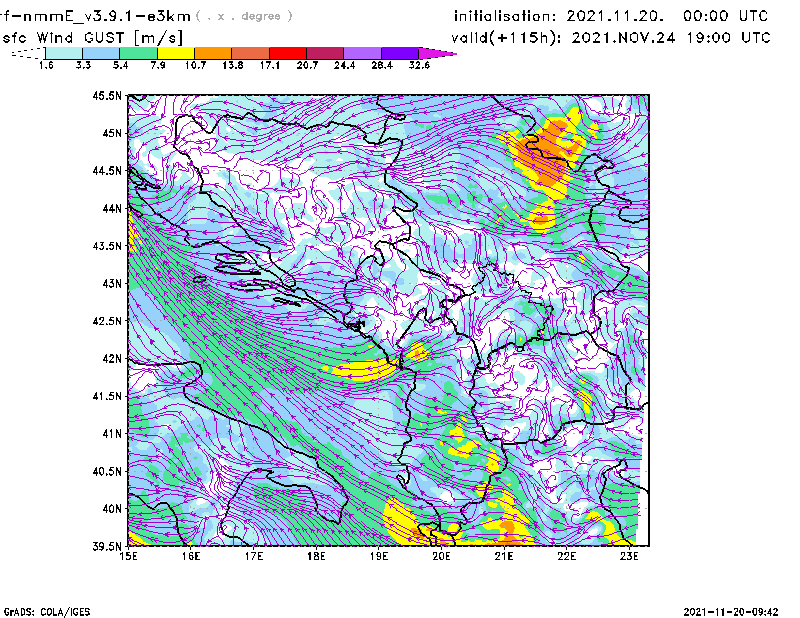Click the magenta arrow at legend end

pyautogui.click(x=437, y=53)
